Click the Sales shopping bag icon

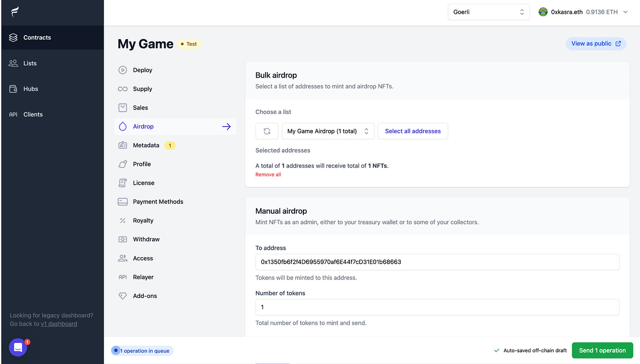pyautogui.click(x=123, y=108)
